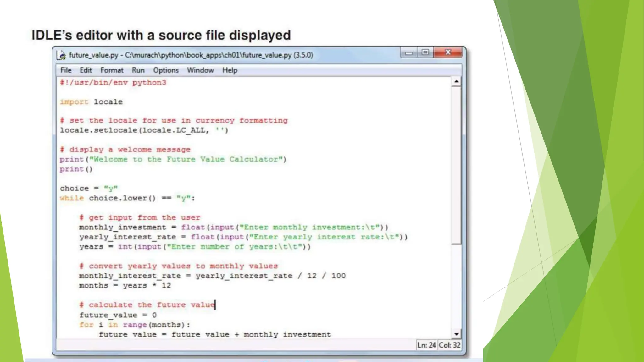Click the shebang python3 comment line
644x362 pixels.
(x=113, y=83)
